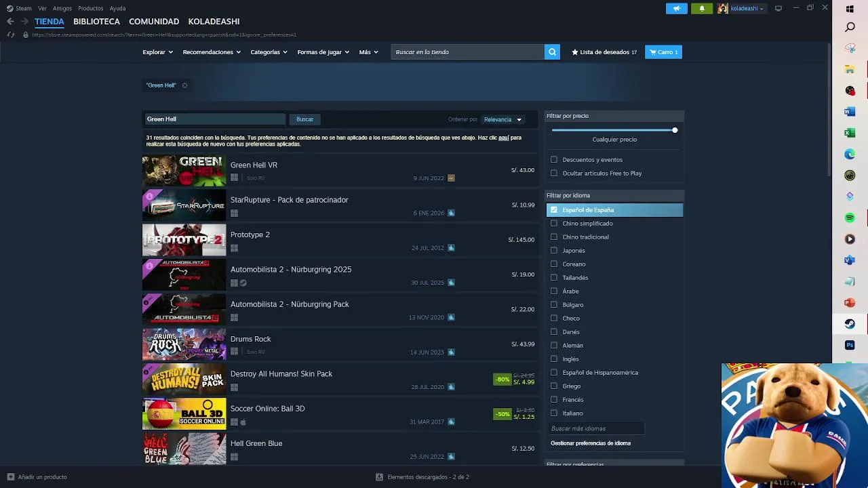868x488 pixels.
Task: Expand the Recomendaciones dropdown
Action: pyautogui.click(x=212, y=52)
